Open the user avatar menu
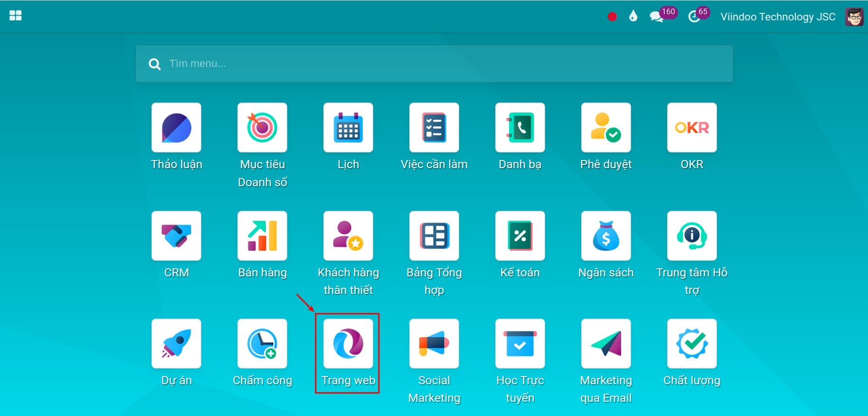 [x=854, y=17]
